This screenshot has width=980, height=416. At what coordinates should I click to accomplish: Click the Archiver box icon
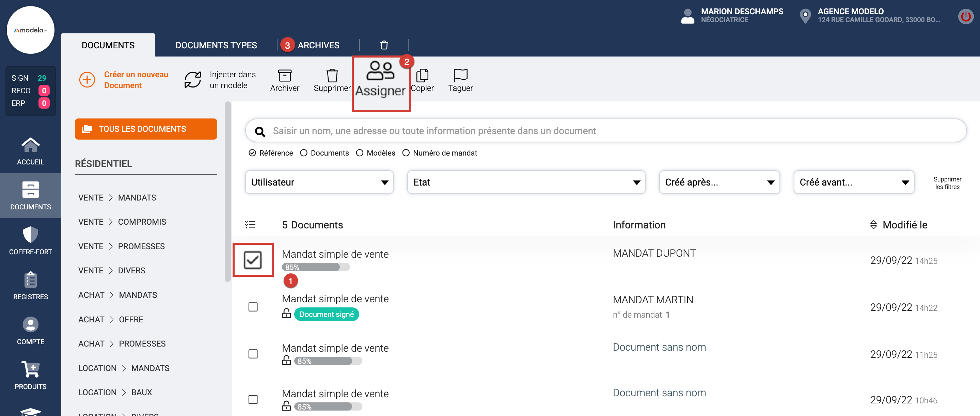click(284, 75)
